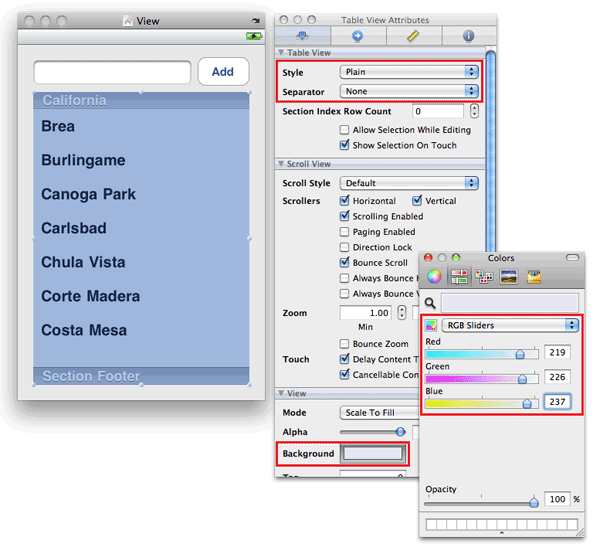Click the text field beside Add
Viewport: 600px width, 554px height.
click(112, 73)
